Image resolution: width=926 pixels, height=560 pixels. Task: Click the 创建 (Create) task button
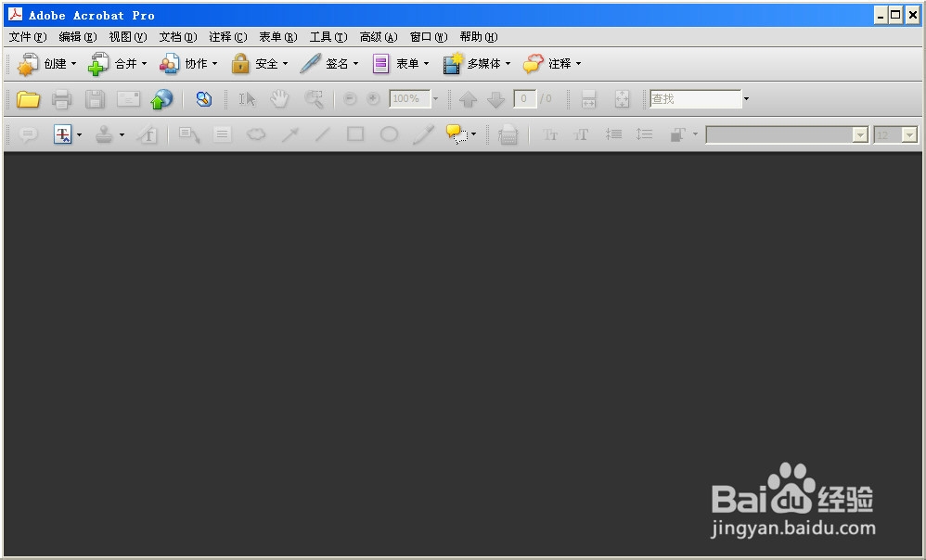(47, 64)
